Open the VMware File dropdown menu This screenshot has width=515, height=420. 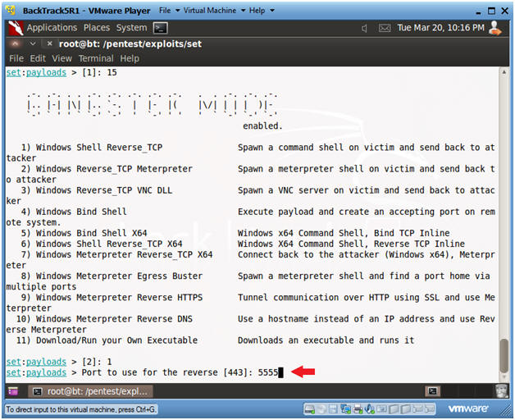(169, 11)
